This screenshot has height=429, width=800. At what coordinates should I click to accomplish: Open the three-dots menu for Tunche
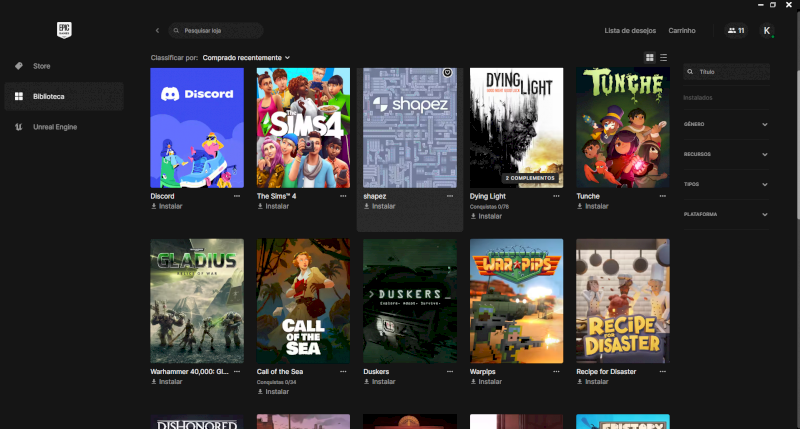664,196
